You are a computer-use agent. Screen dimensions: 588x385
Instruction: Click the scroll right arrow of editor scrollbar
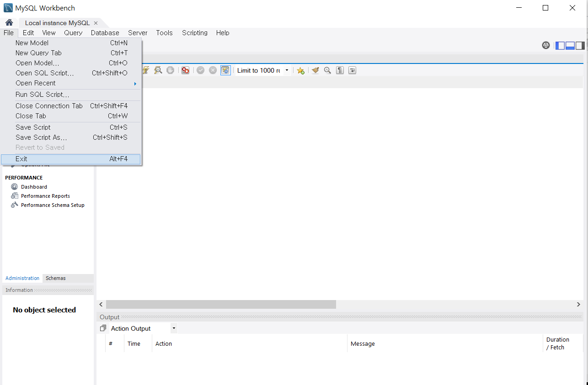pos(578,304)
